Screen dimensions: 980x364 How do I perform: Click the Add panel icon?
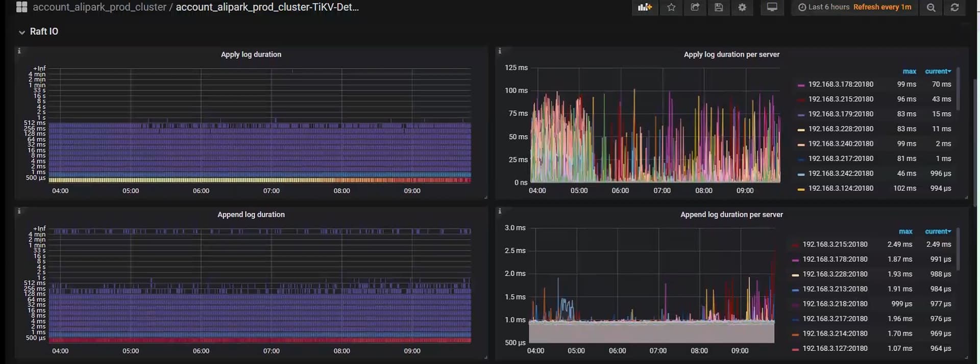[x=645, y=7]
